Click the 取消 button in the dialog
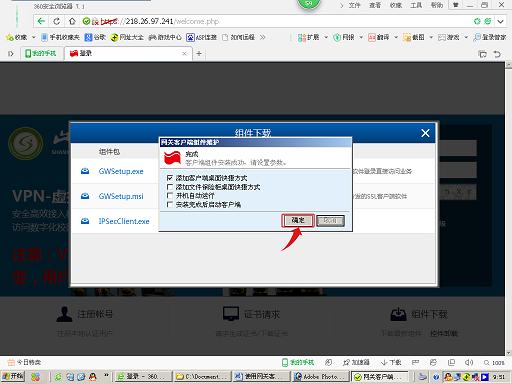 (330, 220)
